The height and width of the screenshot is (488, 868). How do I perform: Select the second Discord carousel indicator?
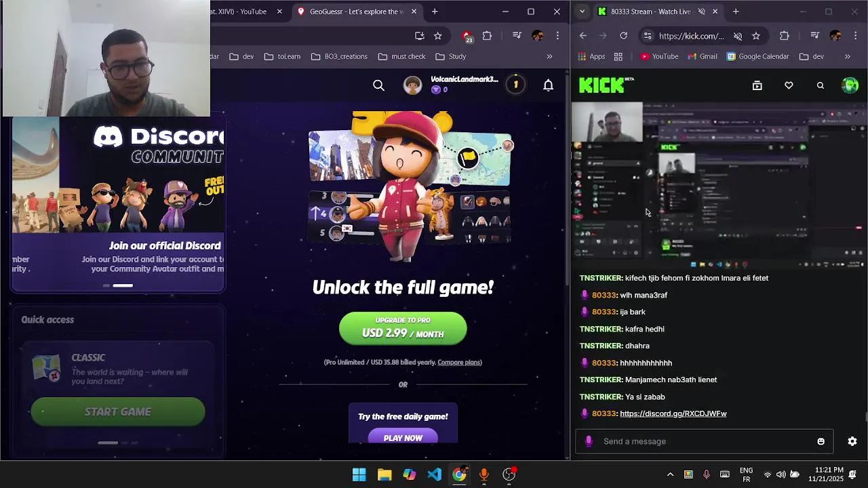[x=123, y=285]
